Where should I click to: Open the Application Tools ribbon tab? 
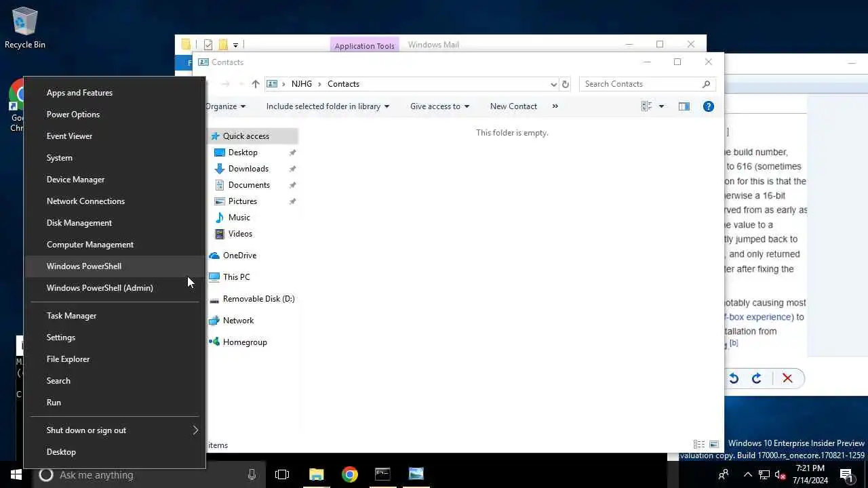364,46
